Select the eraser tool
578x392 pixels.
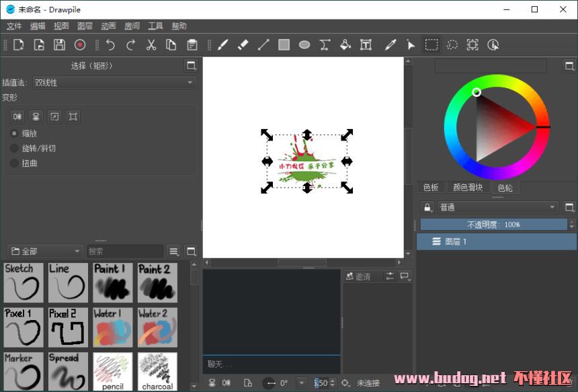click(243, 45)
